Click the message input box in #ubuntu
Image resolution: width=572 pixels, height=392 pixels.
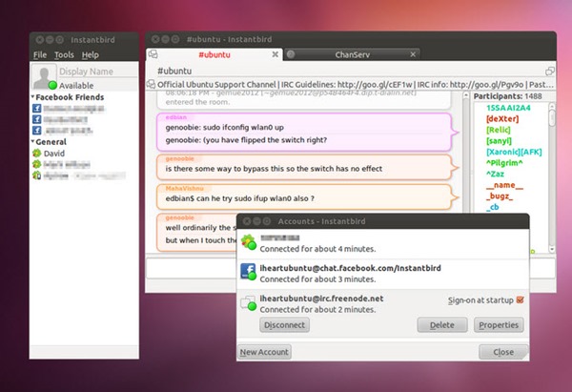click(x=192, y=268)
